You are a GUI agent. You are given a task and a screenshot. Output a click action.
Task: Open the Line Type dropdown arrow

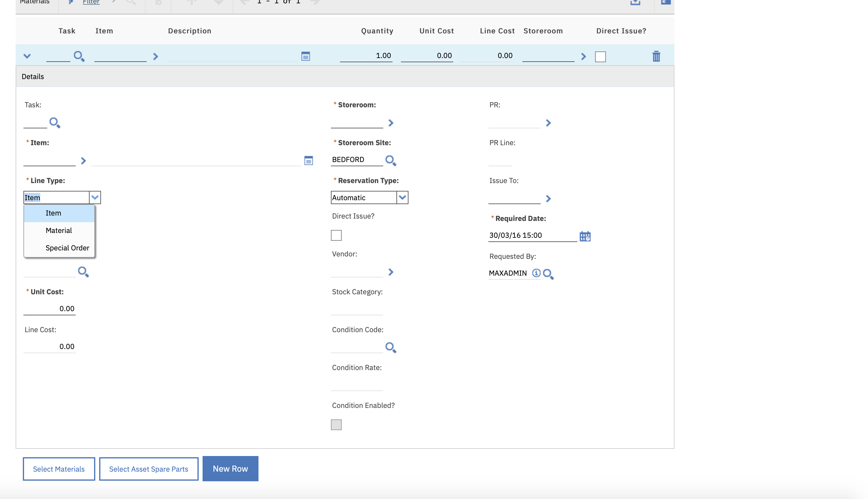95,197
